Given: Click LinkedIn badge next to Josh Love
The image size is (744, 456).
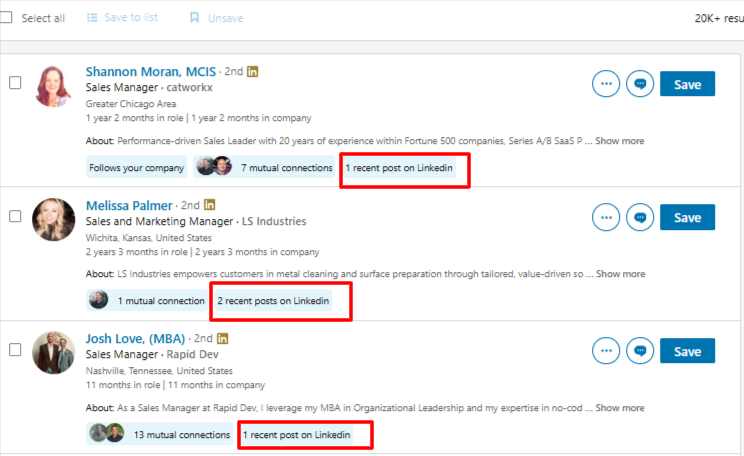Looking at the screenshot, I should (222, 338).
